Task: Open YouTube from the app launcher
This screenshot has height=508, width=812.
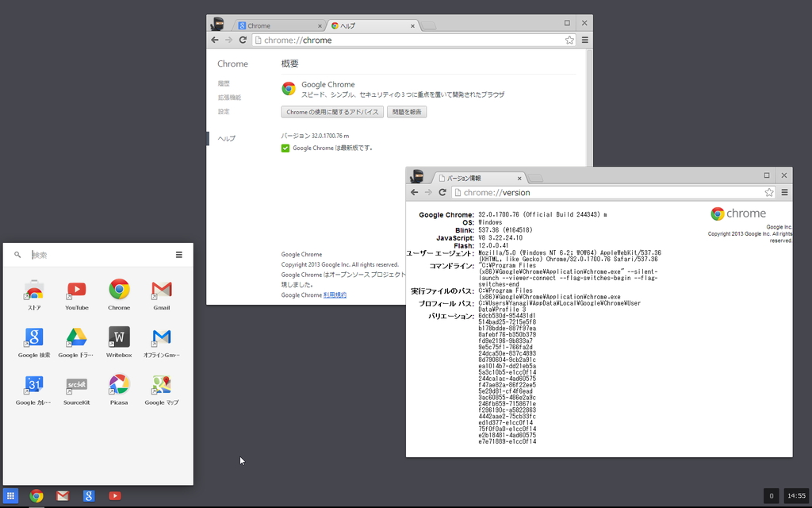Action: [75, 291]
